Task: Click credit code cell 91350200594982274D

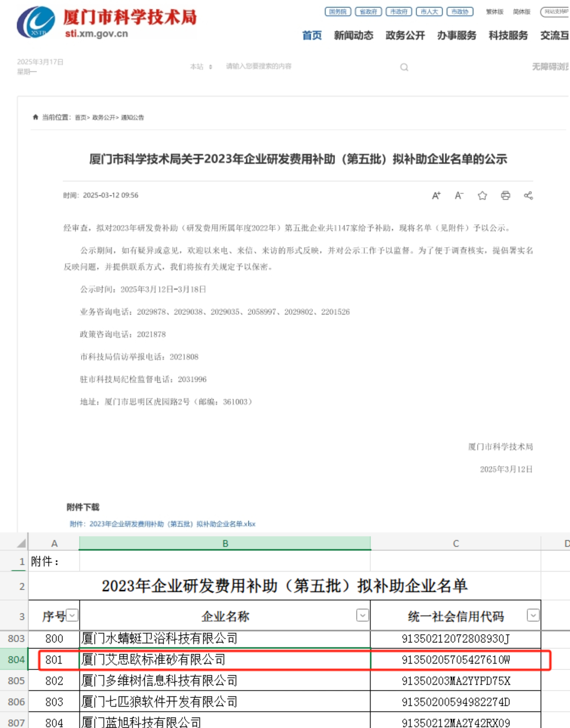Action: 456,702
